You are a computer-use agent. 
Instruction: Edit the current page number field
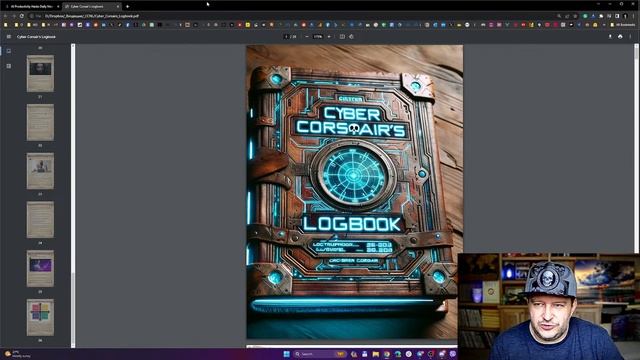[286, 37]
